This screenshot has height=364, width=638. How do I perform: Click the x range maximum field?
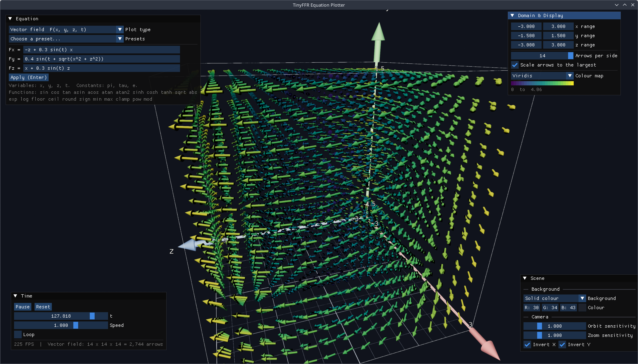tap(558, 26)
